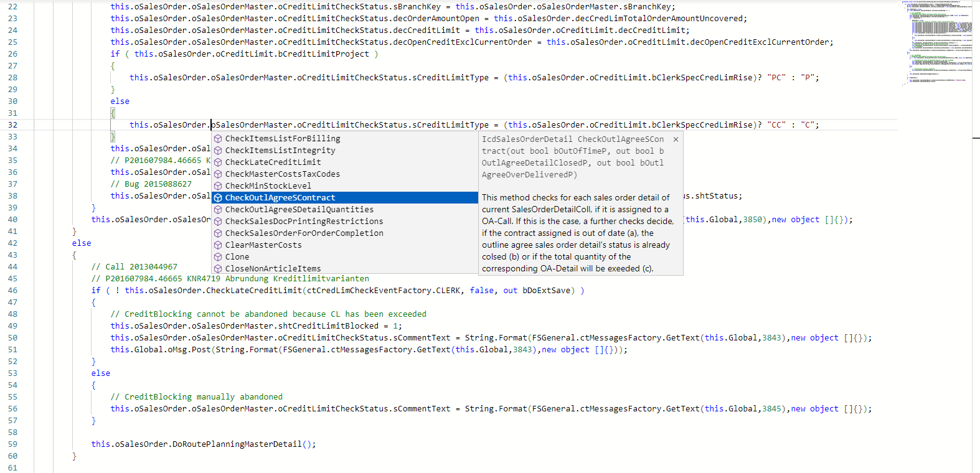The height and width of the screenshot is (473, 980).
Task: Click the method description text in documentation panel
Action: (x=578, y=233)
